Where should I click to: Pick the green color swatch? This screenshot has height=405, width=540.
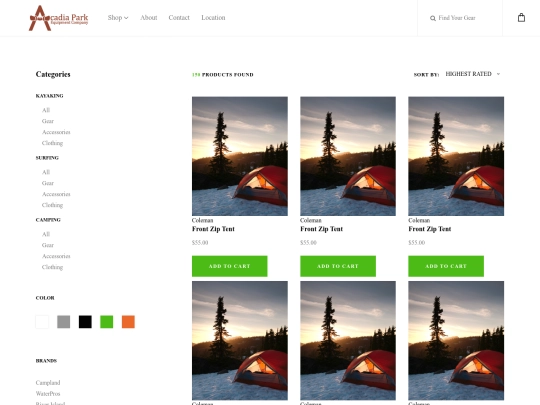(106, 322)
